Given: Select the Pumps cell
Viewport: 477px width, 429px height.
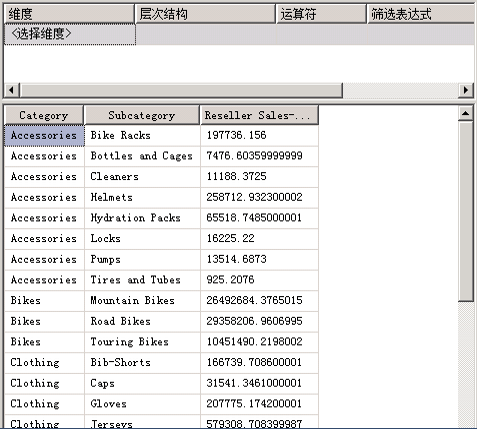Looking at the screenshot, I should coord(142,260).
